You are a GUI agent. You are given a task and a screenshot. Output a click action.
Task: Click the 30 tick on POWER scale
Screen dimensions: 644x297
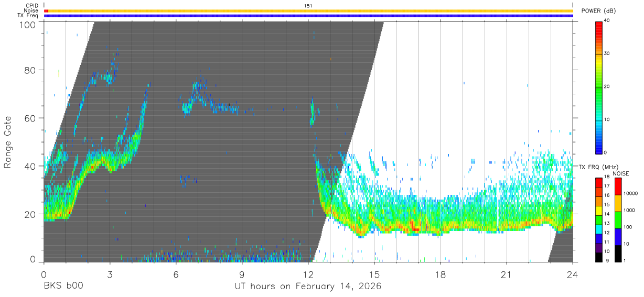point(608,53)
